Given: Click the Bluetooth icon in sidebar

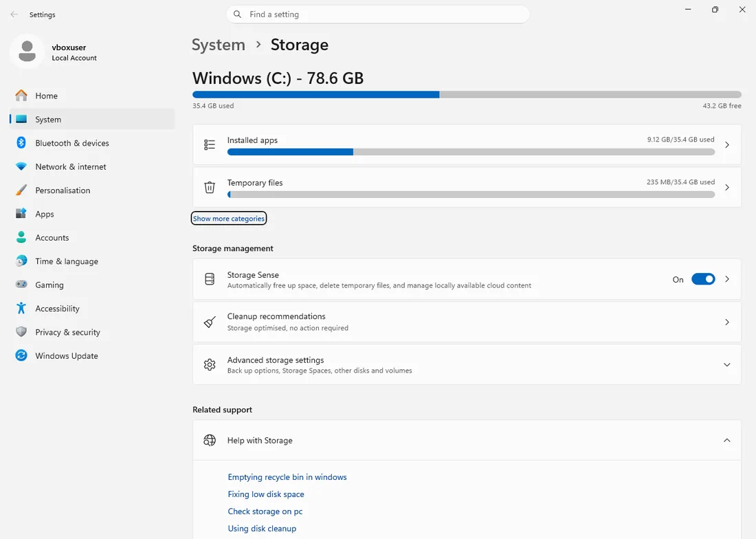Looking at the screenshot, I should tap(21, 143).
